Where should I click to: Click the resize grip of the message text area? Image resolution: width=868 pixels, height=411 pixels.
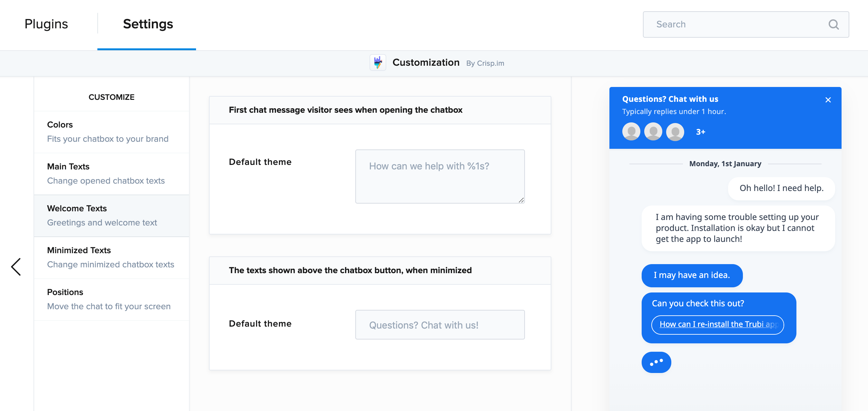[521, 200]
